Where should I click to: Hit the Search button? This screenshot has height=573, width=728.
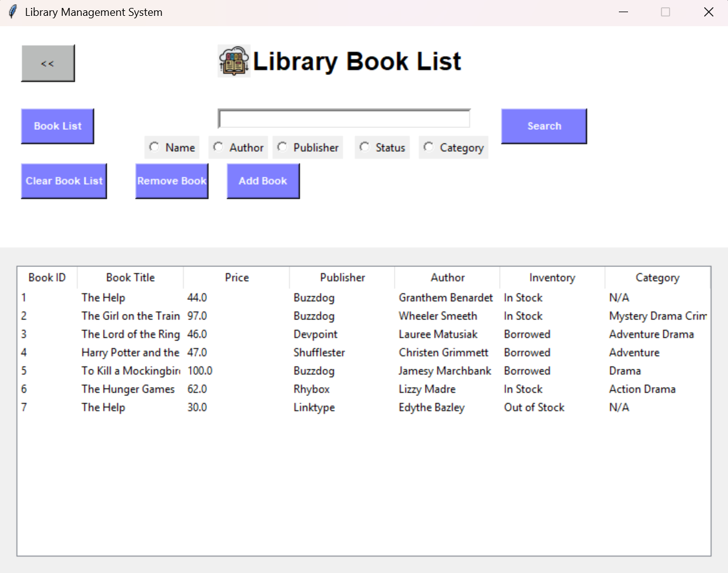click(x=544, y=126)
